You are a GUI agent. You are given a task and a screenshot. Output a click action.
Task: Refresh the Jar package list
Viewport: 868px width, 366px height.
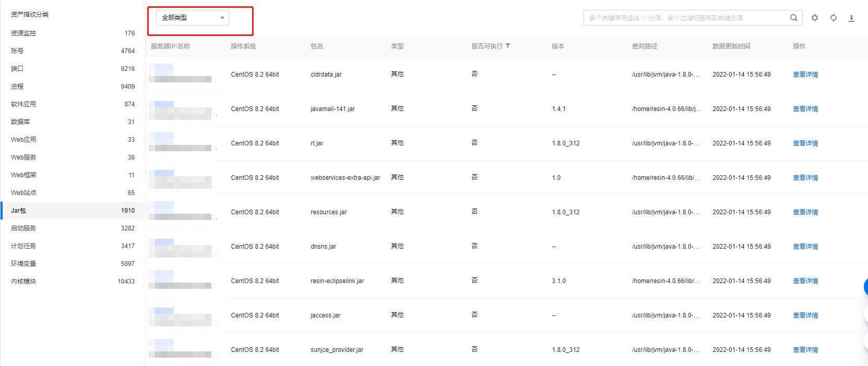(x=834, y=18)
